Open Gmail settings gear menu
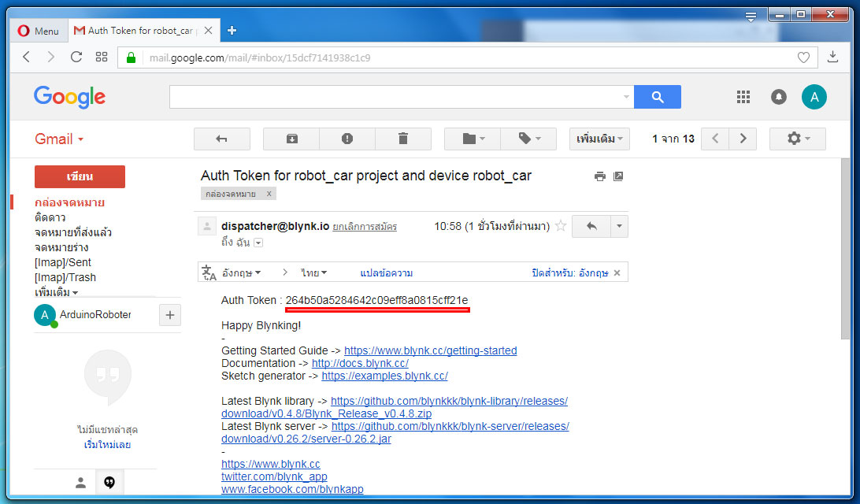Screen dimensions: 860x504 [798, 139]
